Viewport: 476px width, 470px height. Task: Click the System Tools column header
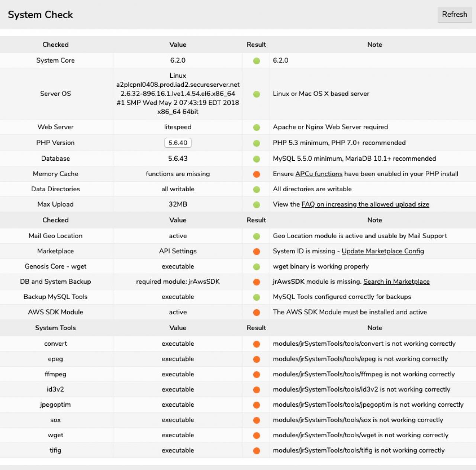(x=55, y=328)
